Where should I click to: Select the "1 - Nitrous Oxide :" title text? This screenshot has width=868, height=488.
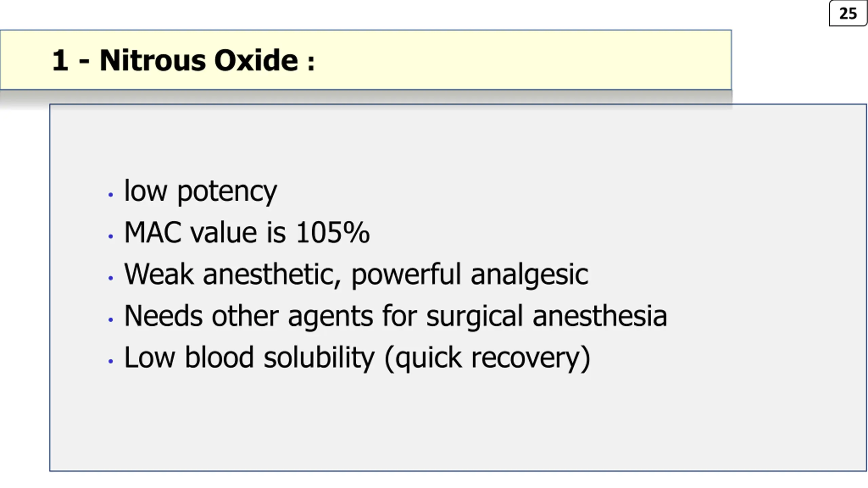pyautogui.click(x=183, y=60)
